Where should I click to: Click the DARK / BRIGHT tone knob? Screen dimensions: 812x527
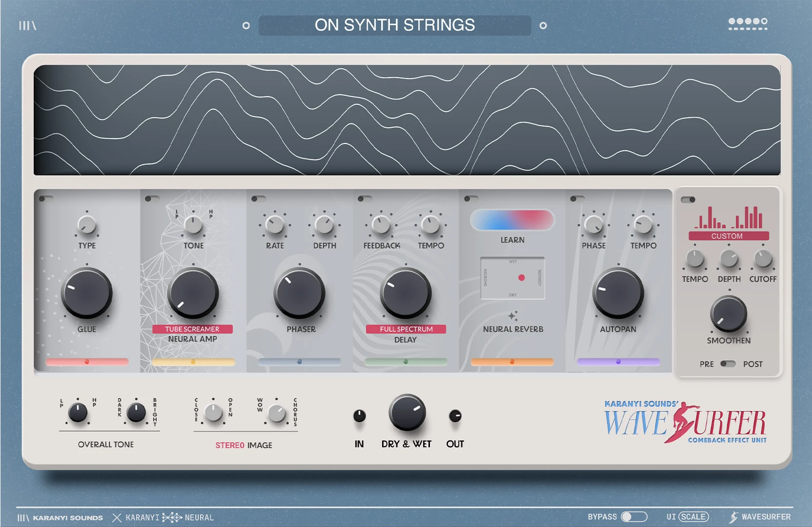click(136, 413)
